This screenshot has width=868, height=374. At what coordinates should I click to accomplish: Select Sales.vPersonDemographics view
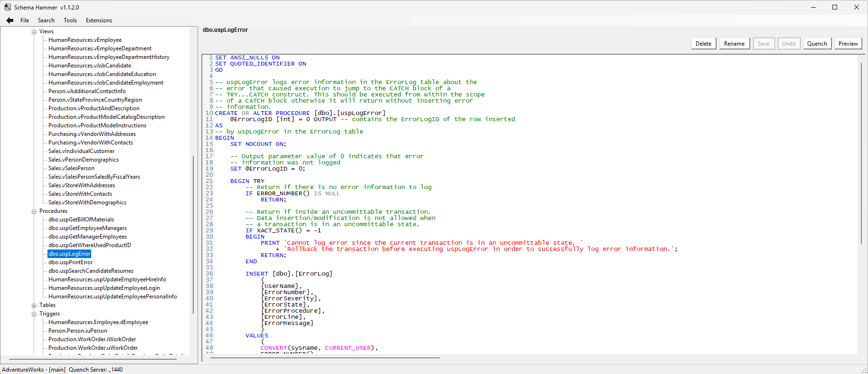(x=84, y=160)
